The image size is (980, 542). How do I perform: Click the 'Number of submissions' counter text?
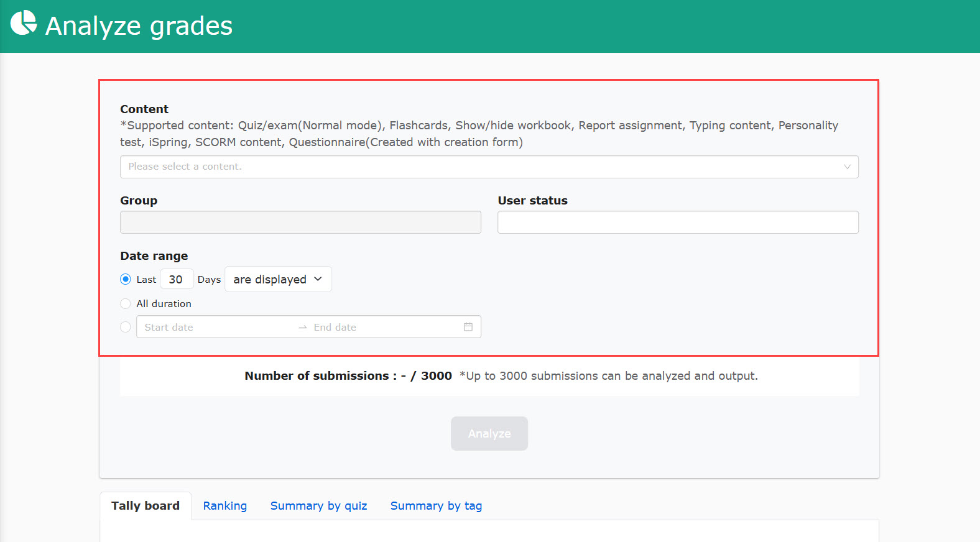tap(348, 376)
